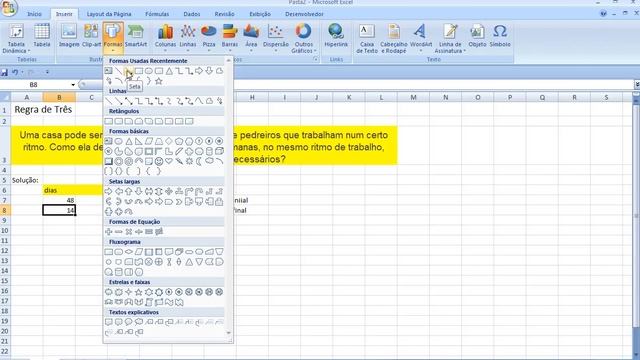Select the crescent moon basic shape

coord(199,161)
